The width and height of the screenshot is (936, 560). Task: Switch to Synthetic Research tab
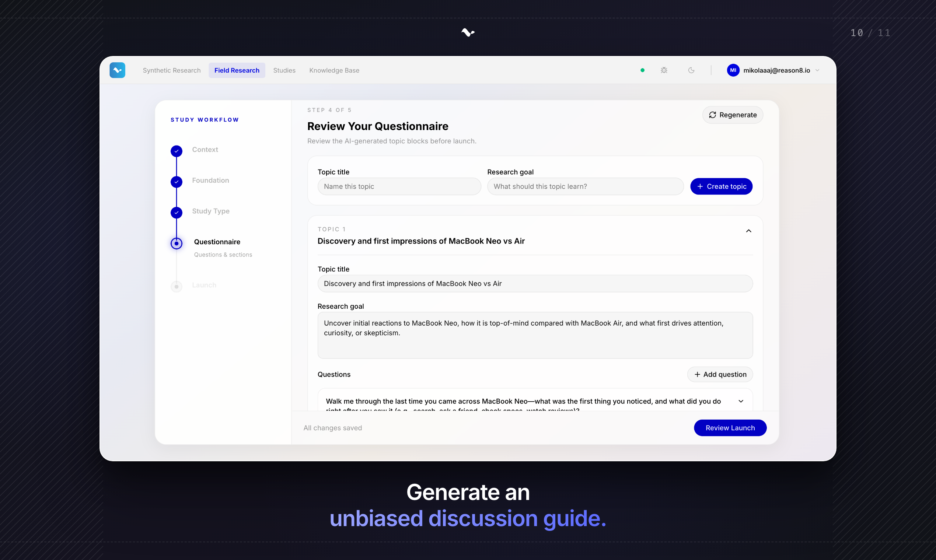[x=171, y=70]
